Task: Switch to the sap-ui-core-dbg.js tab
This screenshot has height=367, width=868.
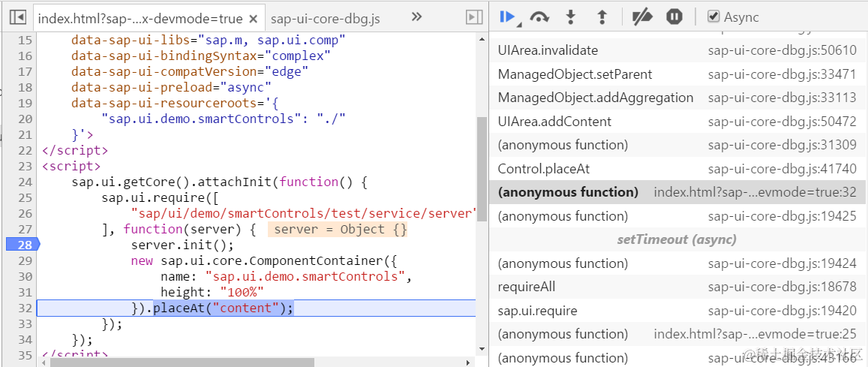Action: pyautogui.click(x=326, y=19)
